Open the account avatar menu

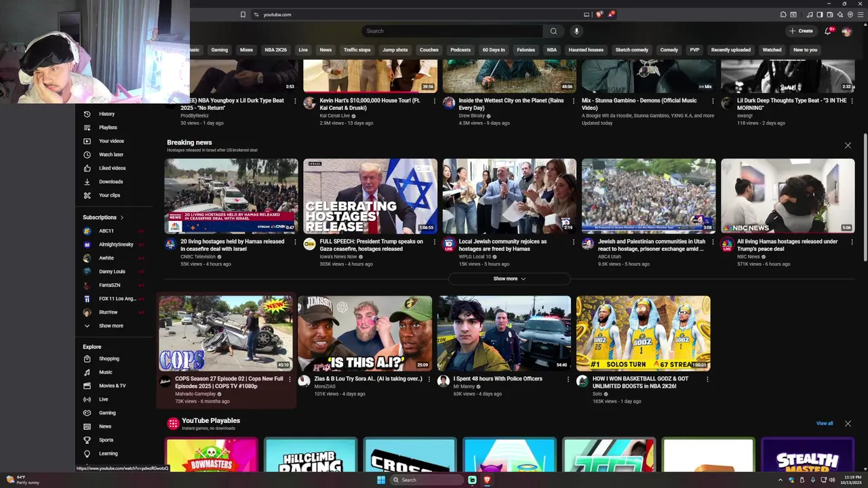(x=846, y=31)
